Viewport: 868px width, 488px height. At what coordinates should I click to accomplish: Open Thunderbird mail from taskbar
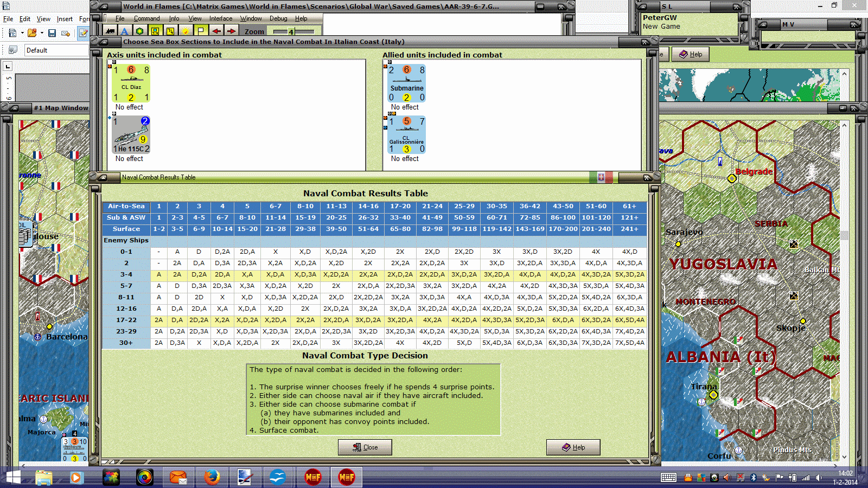178,477
